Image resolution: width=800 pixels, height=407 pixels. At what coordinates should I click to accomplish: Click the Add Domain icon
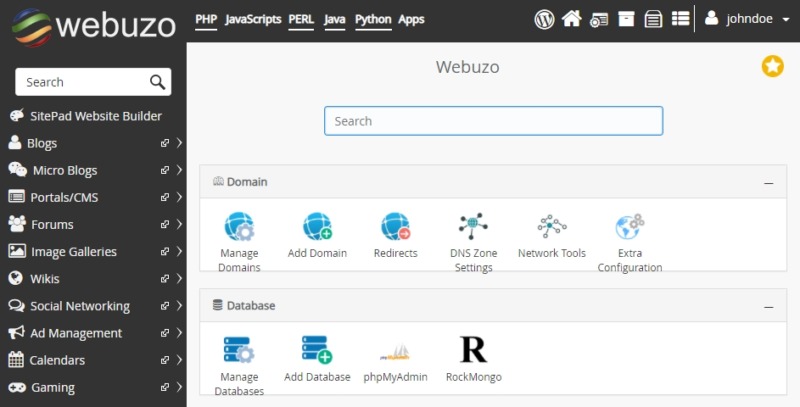pyautogui.click(x=317, y=227)
